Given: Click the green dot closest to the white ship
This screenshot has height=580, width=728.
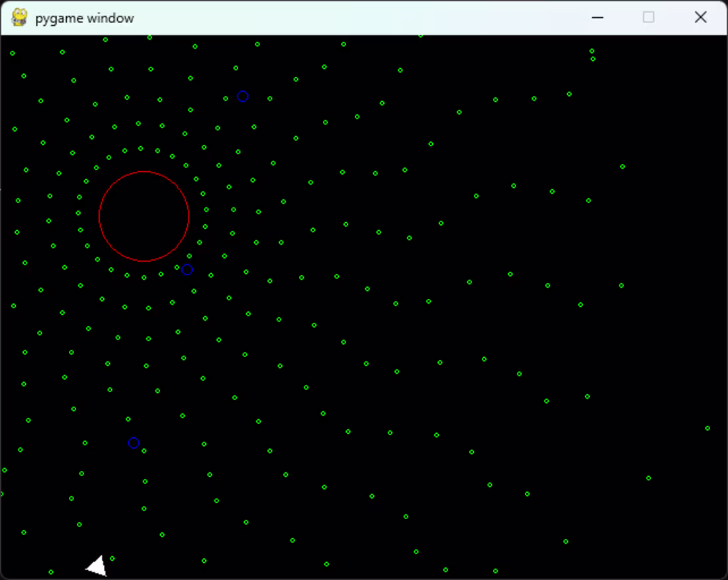Looking at the screenshot, I should click(113, 559).
